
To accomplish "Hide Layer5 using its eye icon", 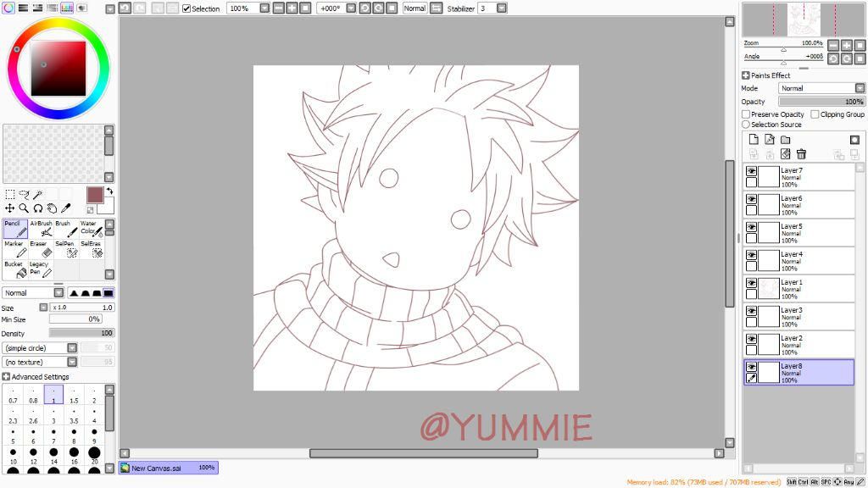I will click(751, 227).
